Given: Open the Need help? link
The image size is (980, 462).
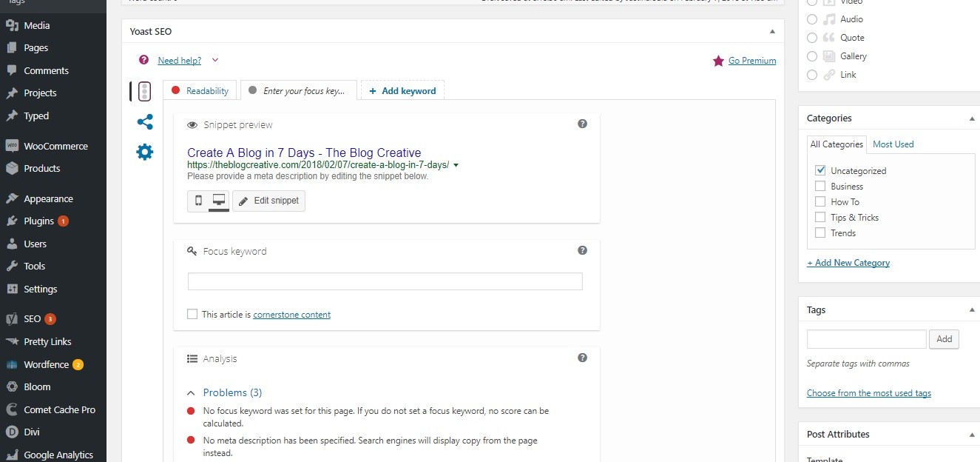Looking at the screenshot, I should pyautogui.click(x=180, y=61).
